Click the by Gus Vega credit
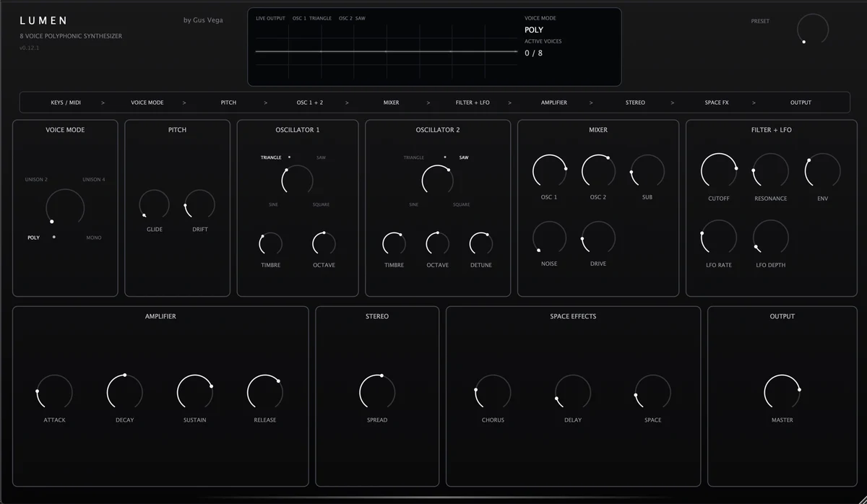 [x=203, y=20]
